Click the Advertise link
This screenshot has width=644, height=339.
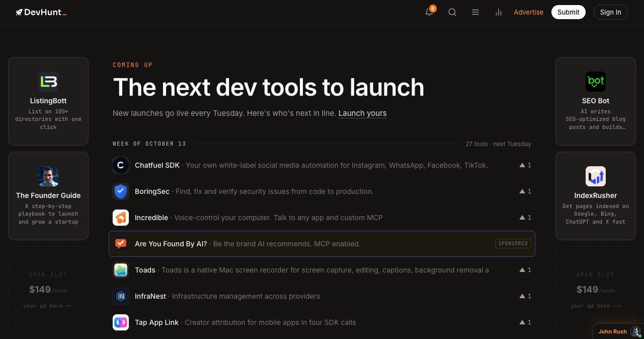click(x=528, y=12)
